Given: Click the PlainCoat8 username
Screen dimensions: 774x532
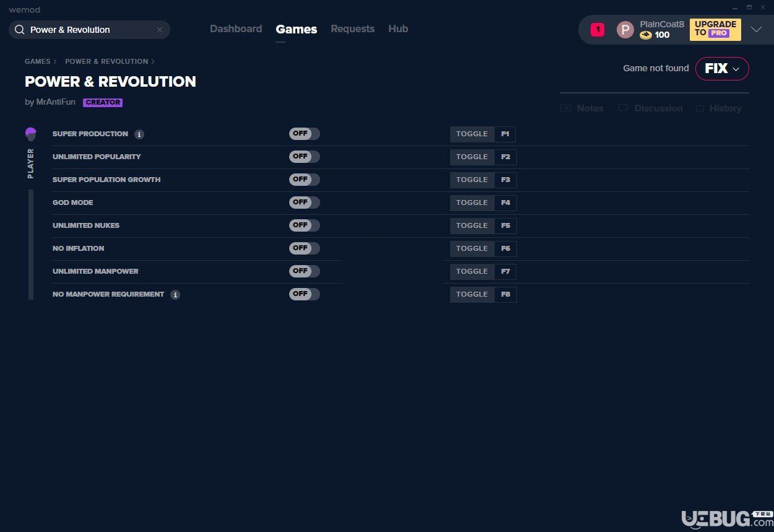Looking at the screenshot, I should click(662, 24).
